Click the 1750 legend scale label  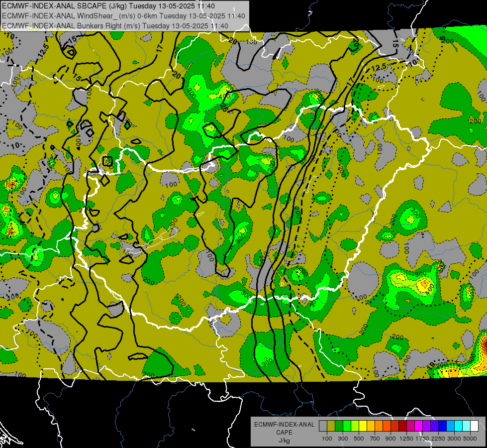click(422, 439)
